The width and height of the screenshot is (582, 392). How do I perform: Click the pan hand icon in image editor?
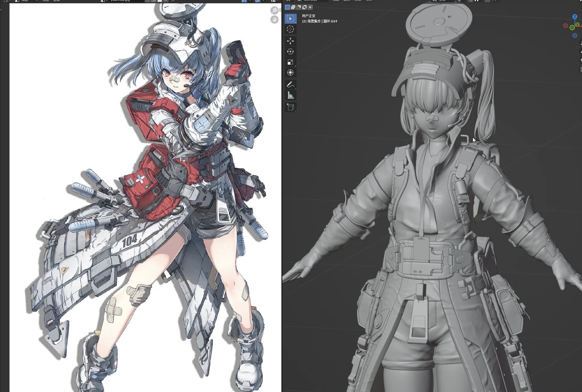click(x=274, y=19)
